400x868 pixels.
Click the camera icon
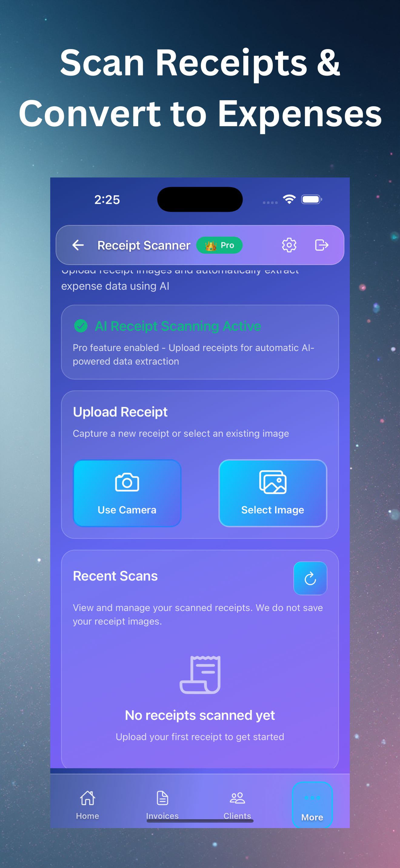pyautogui.click(x=127, y=482)
